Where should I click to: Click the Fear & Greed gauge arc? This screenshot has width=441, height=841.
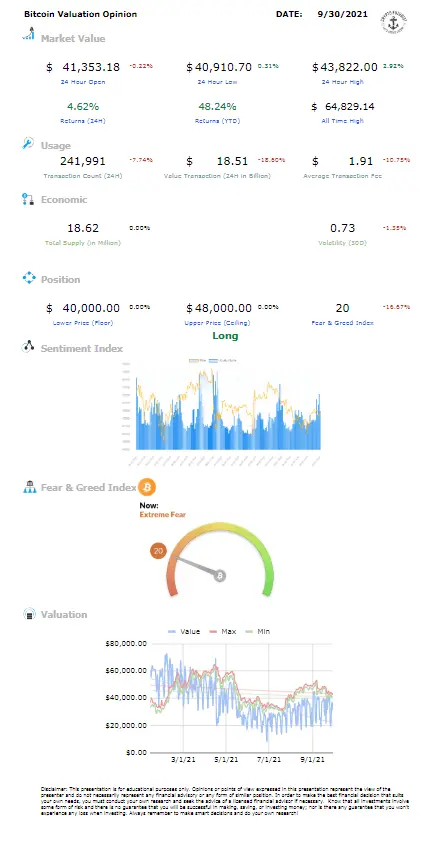[x=220, y=558]
